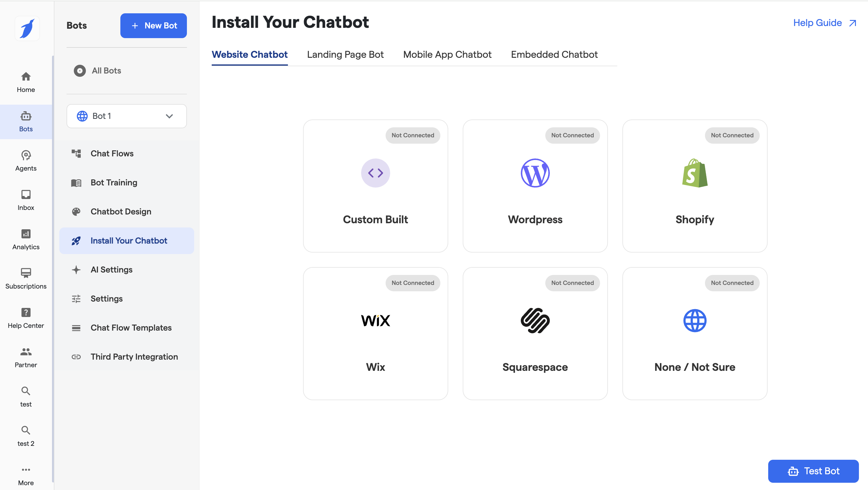868x490 pixels.
Task: Open Home from the left sidebar
Action: pos(26,82)
